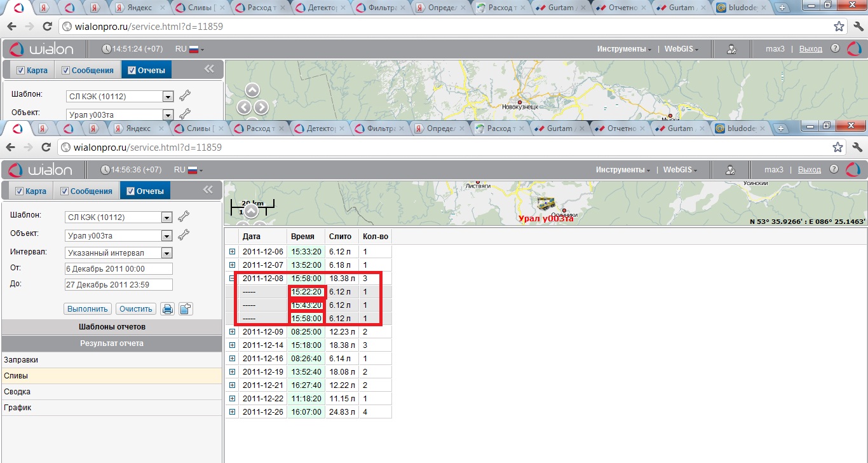Toggle the Сообщения checkbox in the 14:51 window
The width and height of the screenshot is (868, 463).
click(x=65, y=70)
